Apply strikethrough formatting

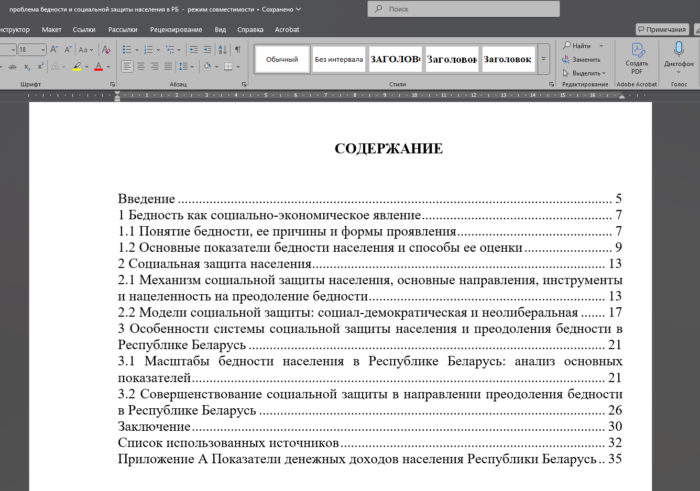tap(12, 67)
